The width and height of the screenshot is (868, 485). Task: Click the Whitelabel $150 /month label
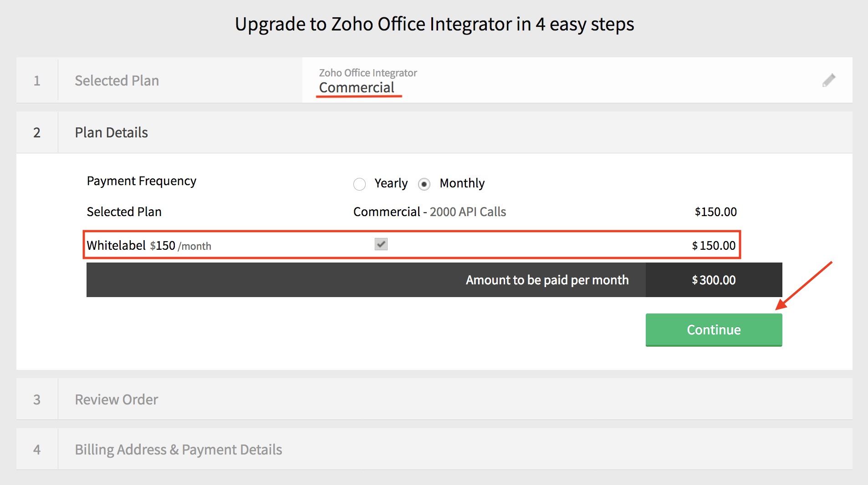[x=149, y=246]
